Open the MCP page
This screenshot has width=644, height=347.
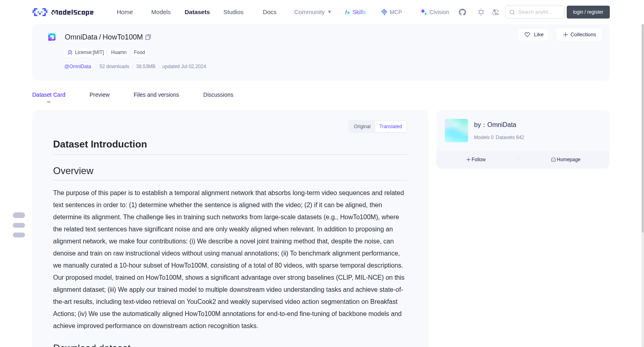(x=391, y=12)
